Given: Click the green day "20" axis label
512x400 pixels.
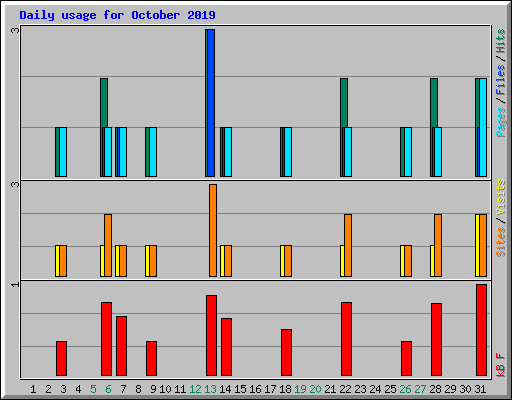Looking at the screenshot, I should pyautogui.click(x=315, y=389).
